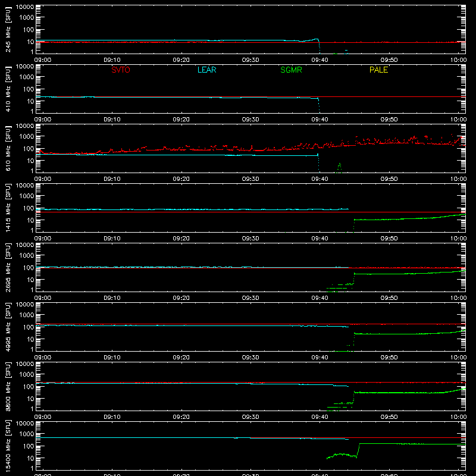
Task: Click 09:50 time label under 410 MHz plot
Action: tap(389, 120)
